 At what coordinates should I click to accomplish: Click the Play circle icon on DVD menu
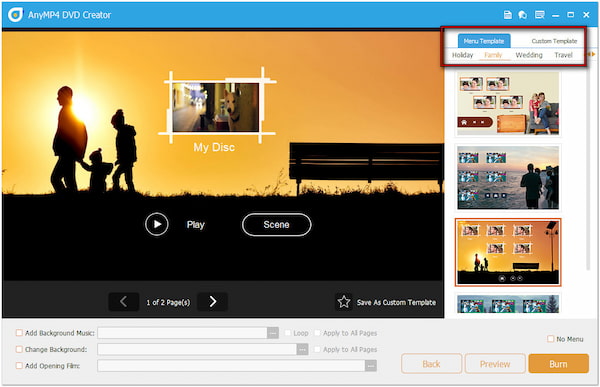pyautogui.click(x=157, y=224)
